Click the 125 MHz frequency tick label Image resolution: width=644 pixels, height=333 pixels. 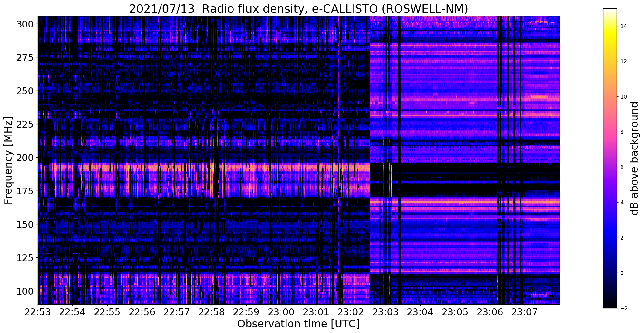pyautogui.click(x=25, y=258)
